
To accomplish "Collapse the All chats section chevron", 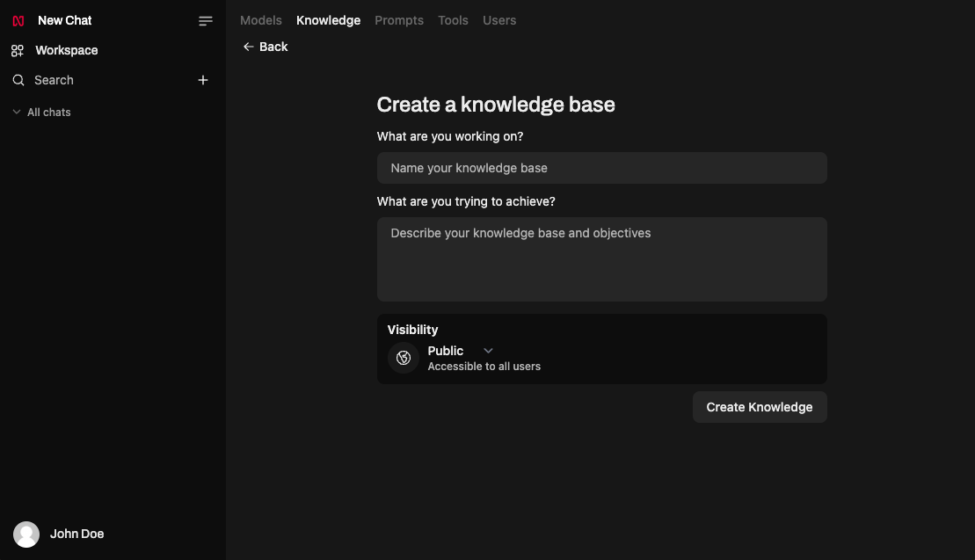I will tap(17, 112).
